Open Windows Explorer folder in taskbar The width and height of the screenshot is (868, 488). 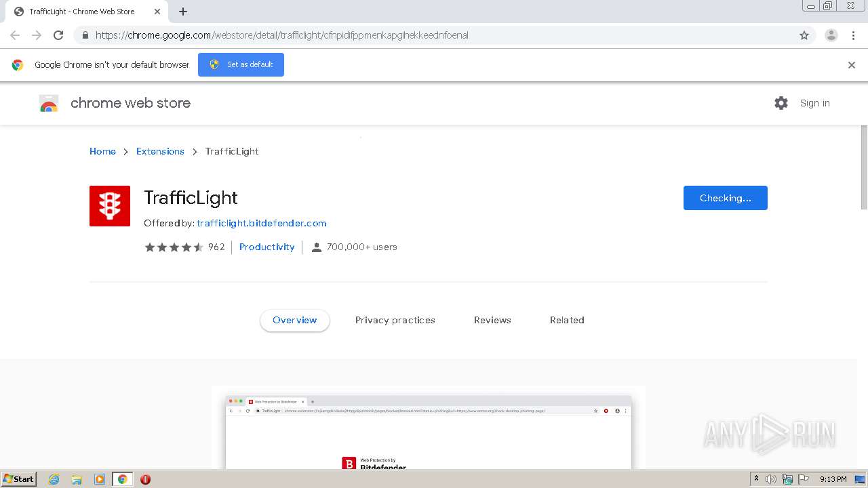(77, 479)
